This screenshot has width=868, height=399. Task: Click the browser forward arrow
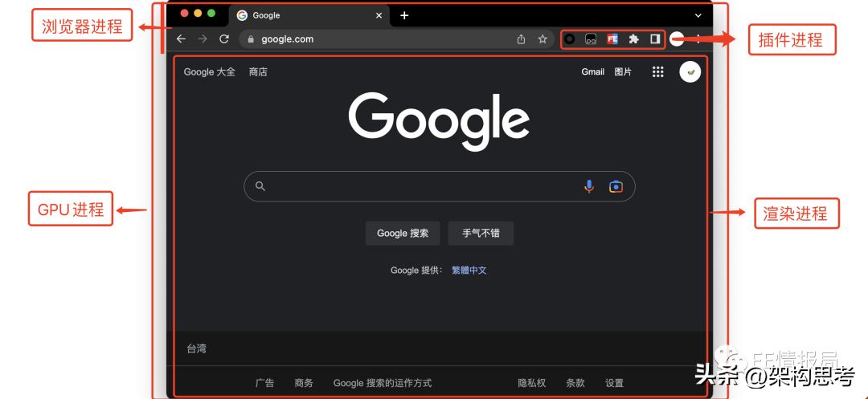tap(203, 39)
